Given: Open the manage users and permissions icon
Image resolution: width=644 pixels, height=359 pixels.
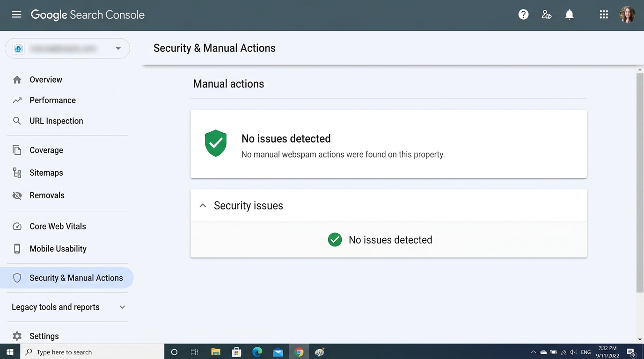Looking at the screenshot, I should (x=546, y=14).
